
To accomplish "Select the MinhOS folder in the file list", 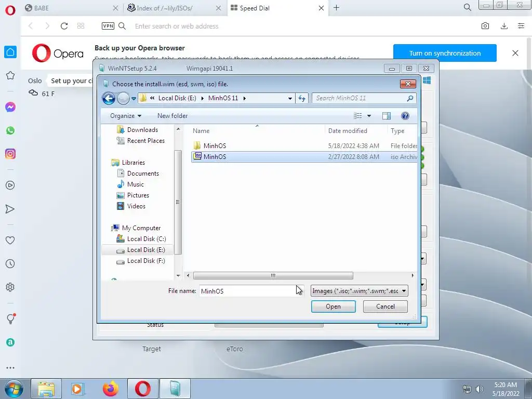I will 304,145.
